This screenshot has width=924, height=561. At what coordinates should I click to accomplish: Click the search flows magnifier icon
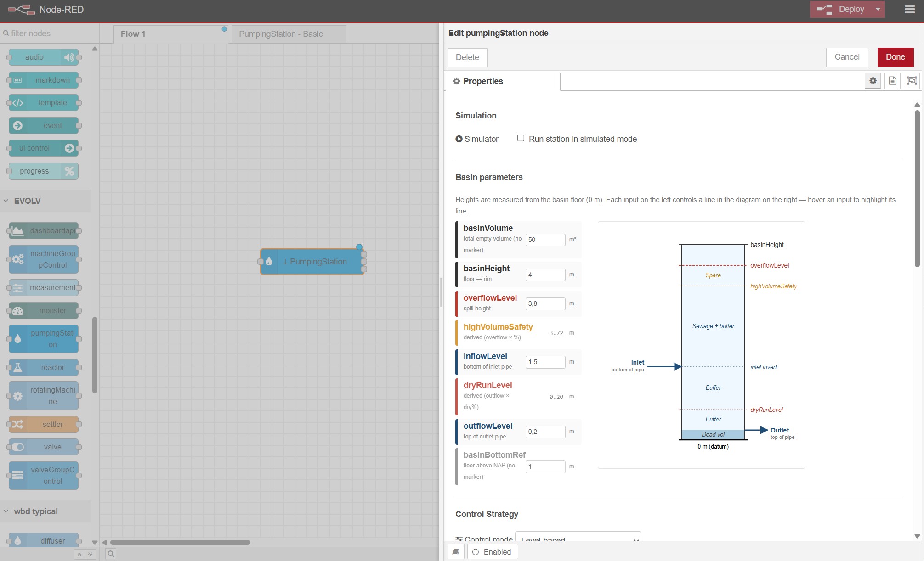click(111, 554)
